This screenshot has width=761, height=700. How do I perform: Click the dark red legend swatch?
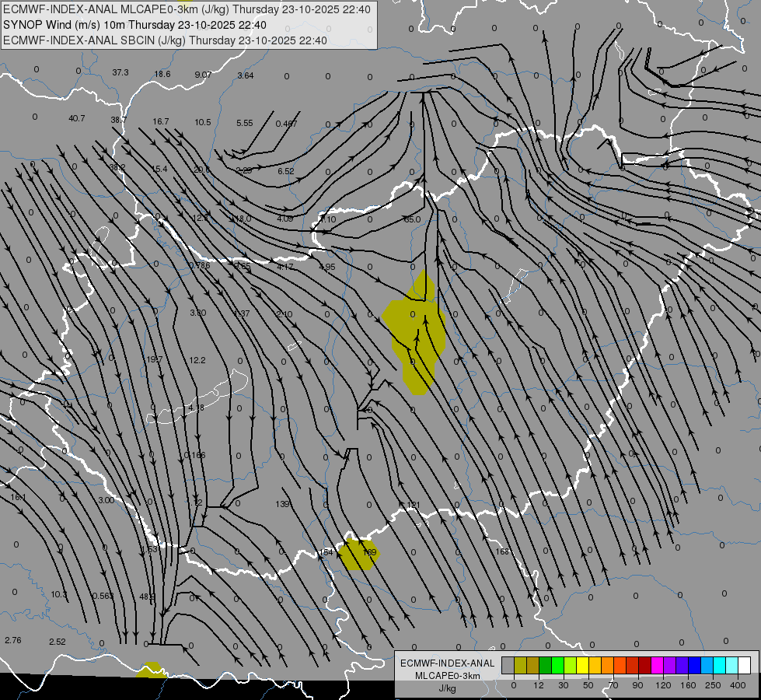click(x=645, y=665)
